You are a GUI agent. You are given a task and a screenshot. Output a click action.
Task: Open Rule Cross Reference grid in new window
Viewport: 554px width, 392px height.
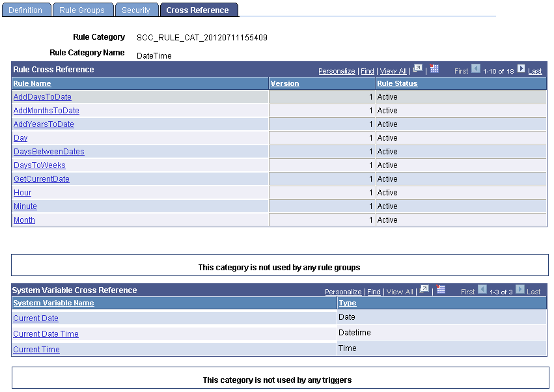tap(419, 70)
